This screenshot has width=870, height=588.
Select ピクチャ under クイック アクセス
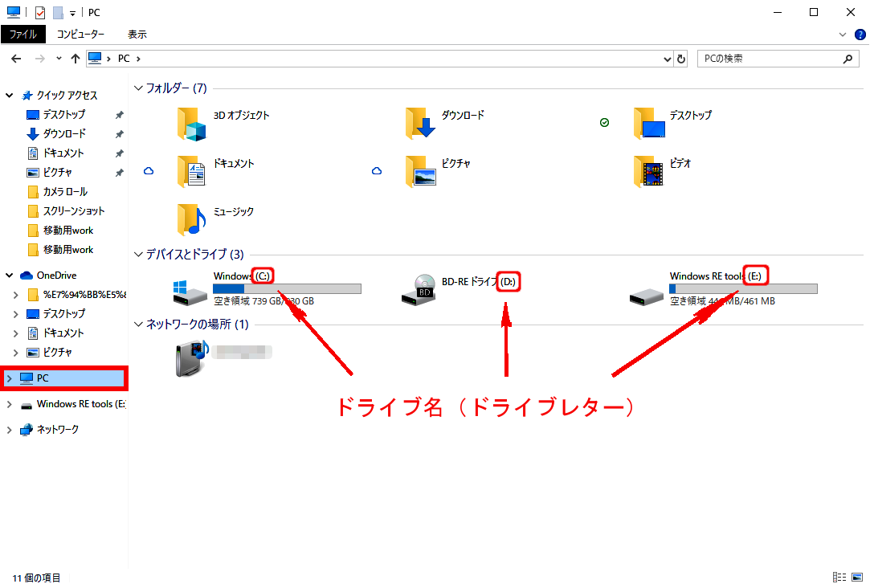(57, 173)
